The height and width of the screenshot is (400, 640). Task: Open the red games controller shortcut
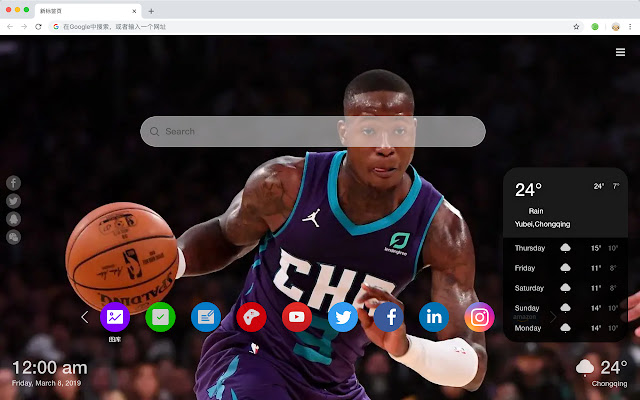coord(251,317)
